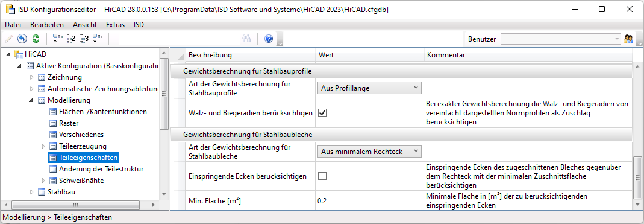Select Schweißnähte in the tree

pos(81,181)
